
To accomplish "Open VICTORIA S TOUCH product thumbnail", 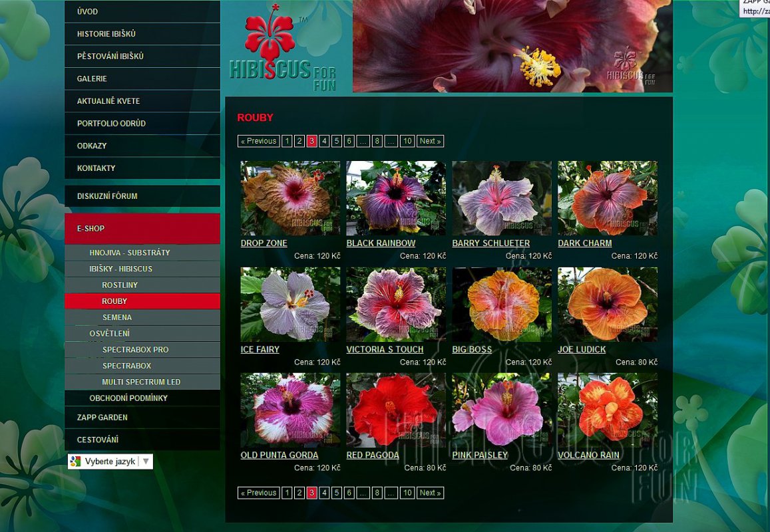I will pos(396,305).
